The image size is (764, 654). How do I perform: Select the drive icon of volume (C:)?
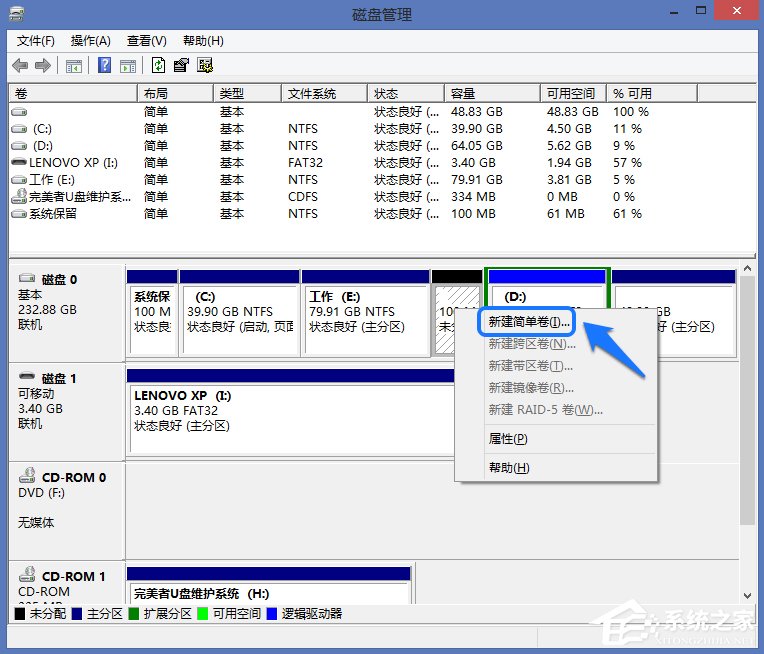point(19,129)
